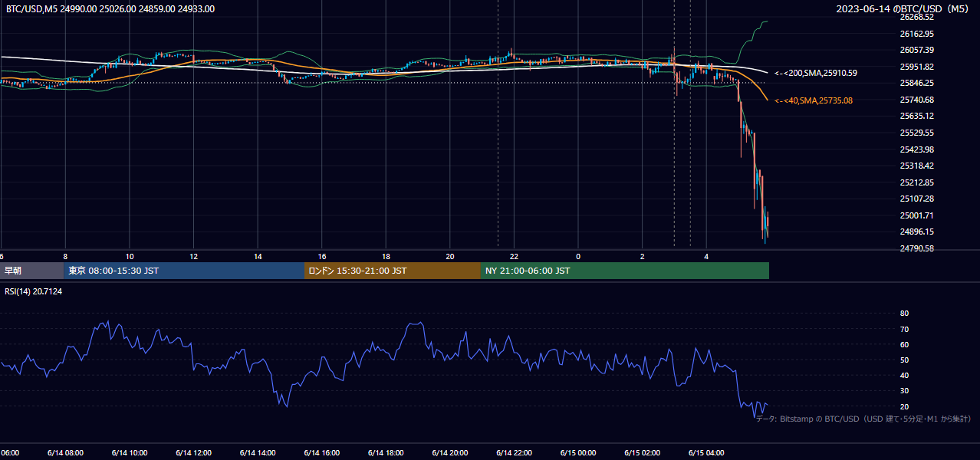The image size is (980, 460).
Task: Click the ロンドン 15:30-21:00 JST session bar
Action: click(x=393, y=271)
